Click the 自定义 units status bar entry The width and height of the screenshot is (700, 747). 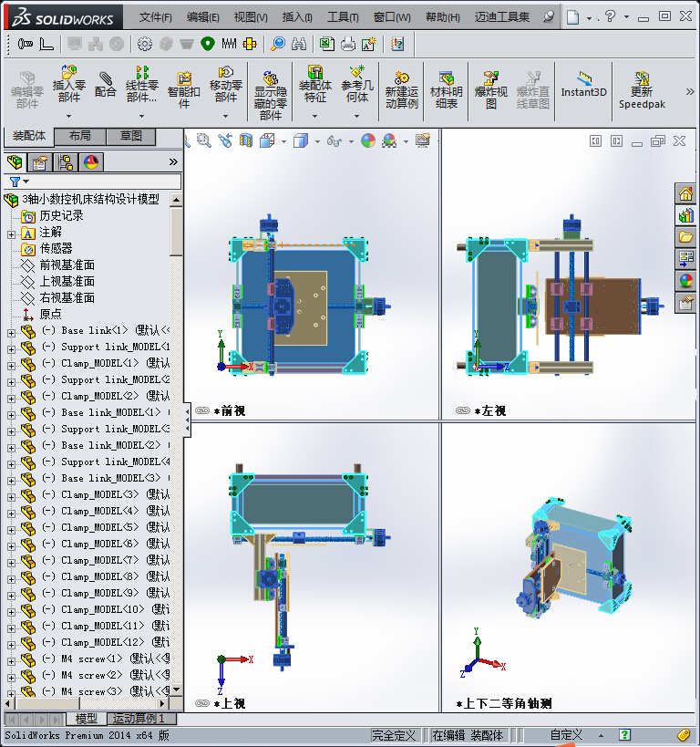point(566,735)
